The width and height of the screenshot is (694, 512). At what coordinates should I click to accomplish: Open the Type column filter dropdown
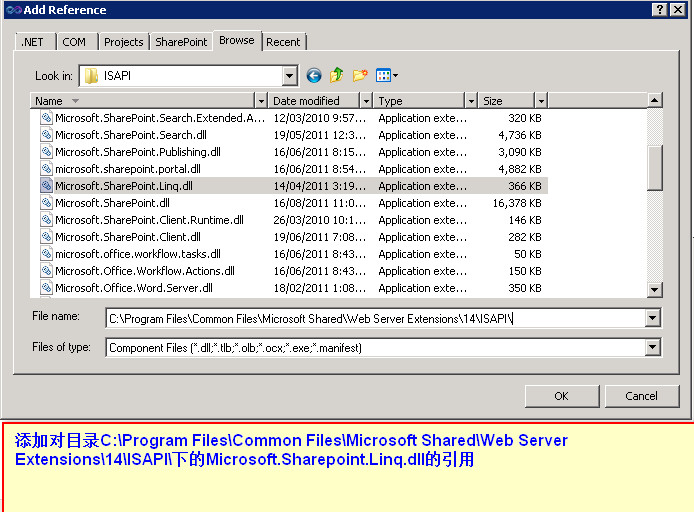pyautogui.click(x=471, y=101)
